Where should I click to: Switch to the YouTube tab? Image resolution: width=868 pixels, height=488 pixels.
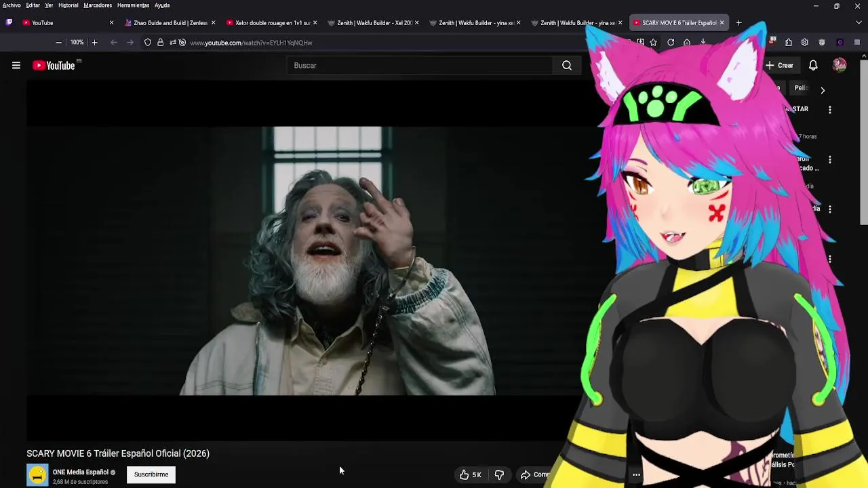coord(68,23)
